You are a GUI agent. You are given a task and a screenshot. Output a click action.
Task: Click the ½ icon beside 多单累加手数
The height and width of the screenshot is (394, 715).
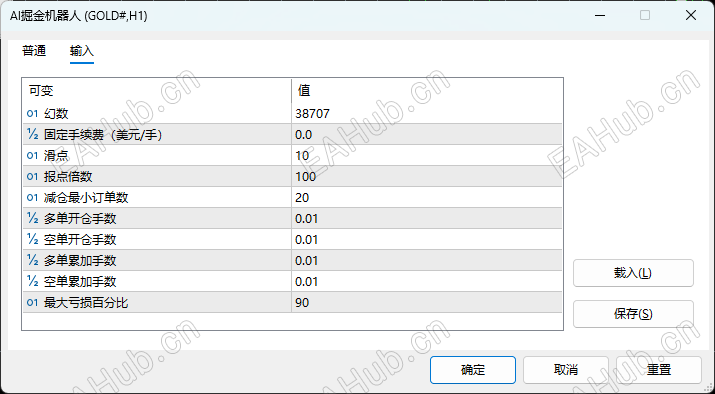coord(32,260)
